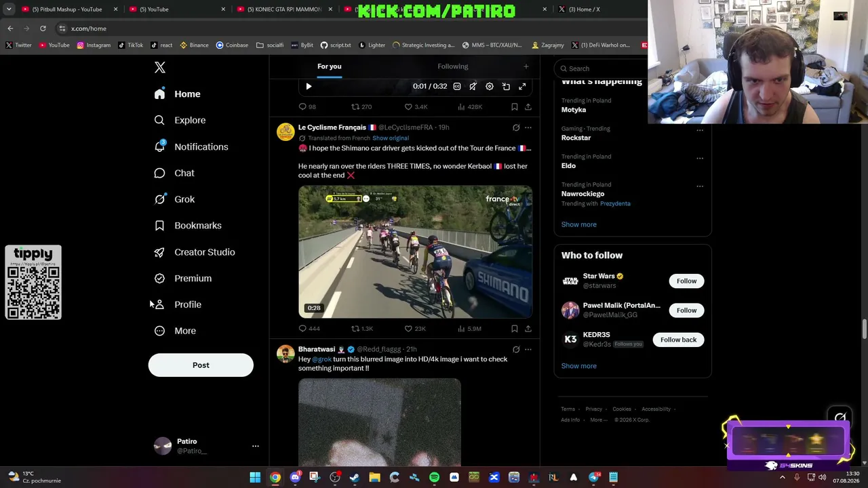Follow the Star Wars account
This screenshot has width=868, height=488.
686,281
